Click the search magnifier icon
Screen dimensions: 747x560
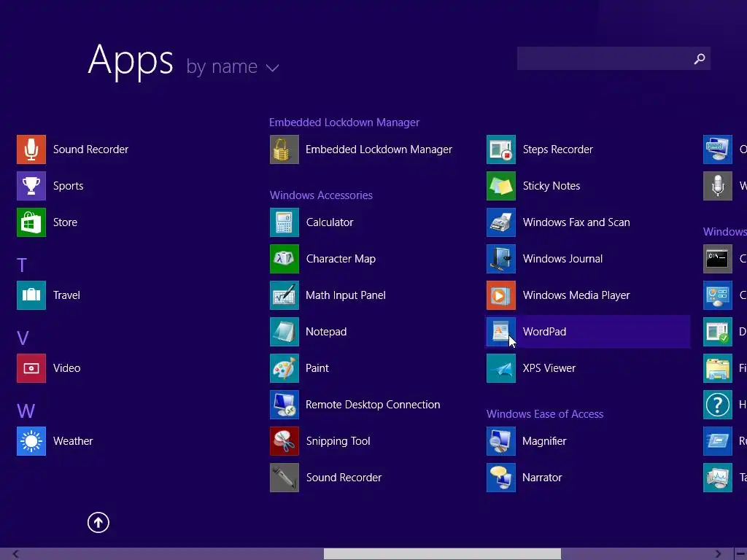coord(700,58)
